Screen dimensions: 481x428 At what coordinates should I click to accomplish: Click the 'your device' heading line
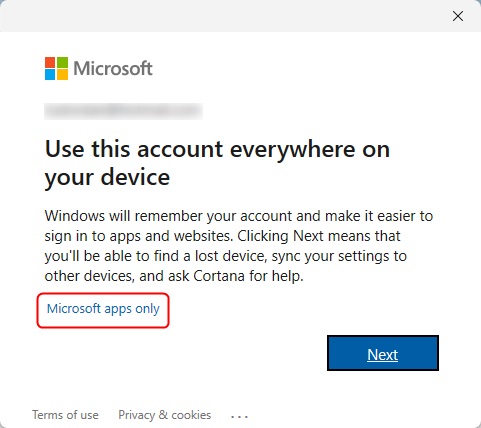click(x=107, y=177)
